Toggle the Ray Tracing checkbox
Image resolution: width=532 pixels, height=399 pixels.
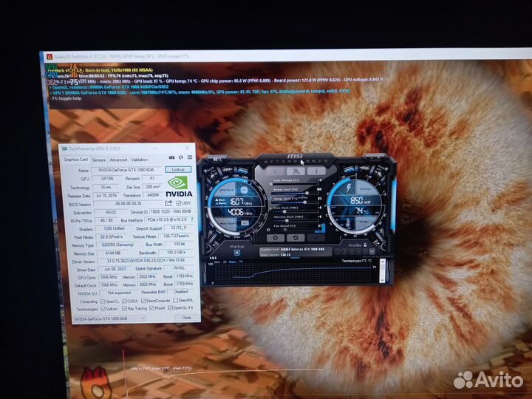click(124, 309)
